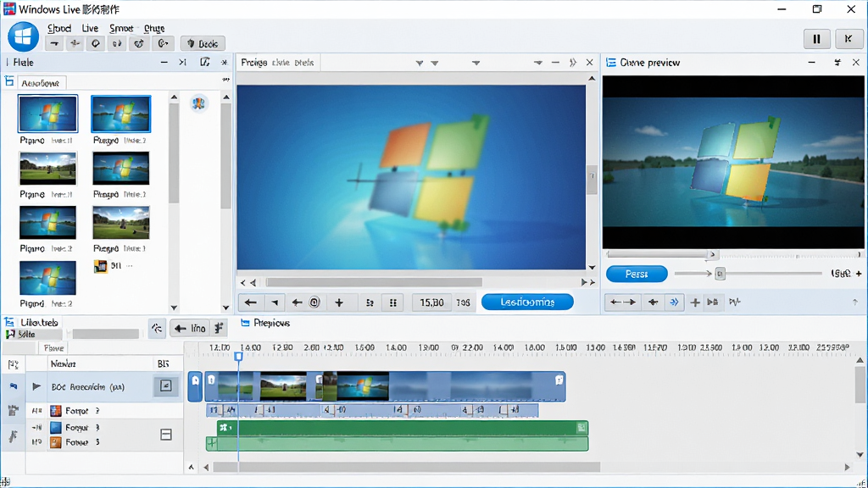Click the overflow dots under the Flale header
The image size is (868, 488).
[x=225, y=80]
